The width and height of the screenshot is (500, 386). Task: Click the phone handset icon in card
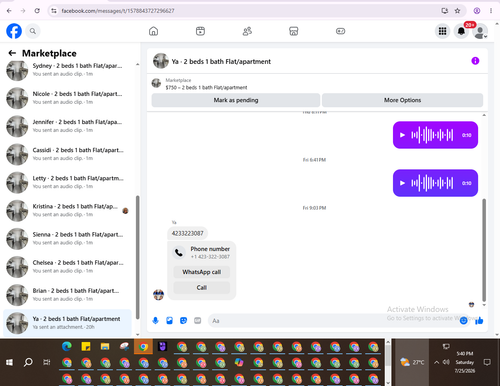tap(179, 253)
